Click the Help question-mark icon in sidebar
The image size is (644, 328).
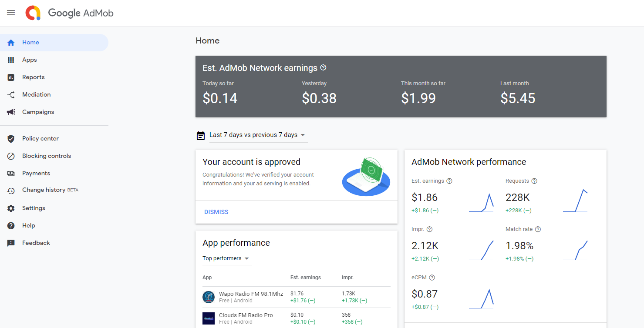[11, 226]
